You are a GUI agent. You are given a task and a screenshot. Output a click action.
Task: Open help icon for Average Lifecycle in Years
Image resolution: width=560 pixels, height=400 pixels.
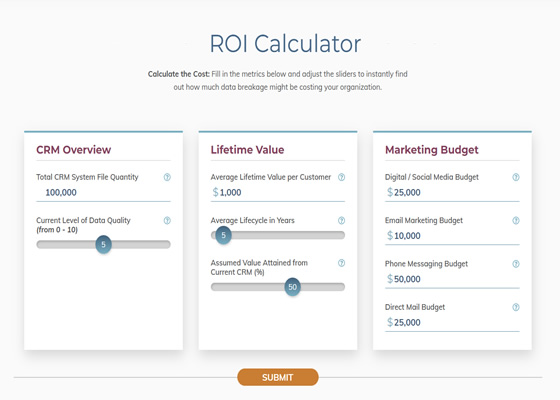click(341, 220)
